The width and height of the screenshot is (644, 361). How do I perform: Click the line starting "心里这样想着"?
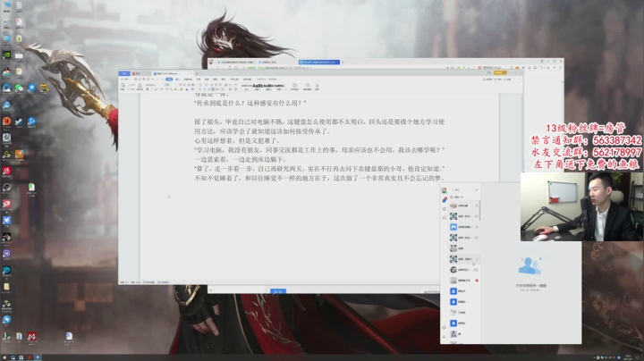[x=237, y=140]
